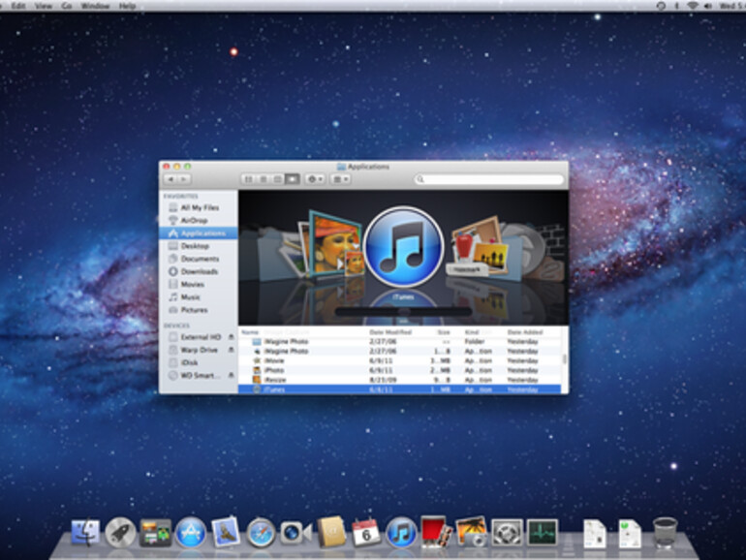746x560 pixels.
Task: Open the View menu
Action: [x=43, y=6]
